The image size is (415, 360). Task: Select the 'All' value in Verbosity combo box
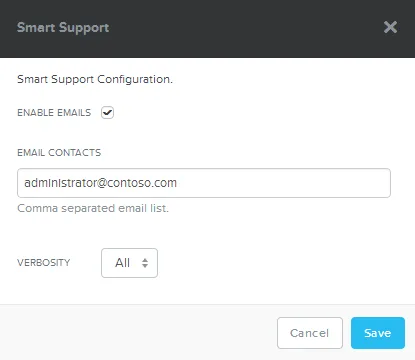(122, 263)
